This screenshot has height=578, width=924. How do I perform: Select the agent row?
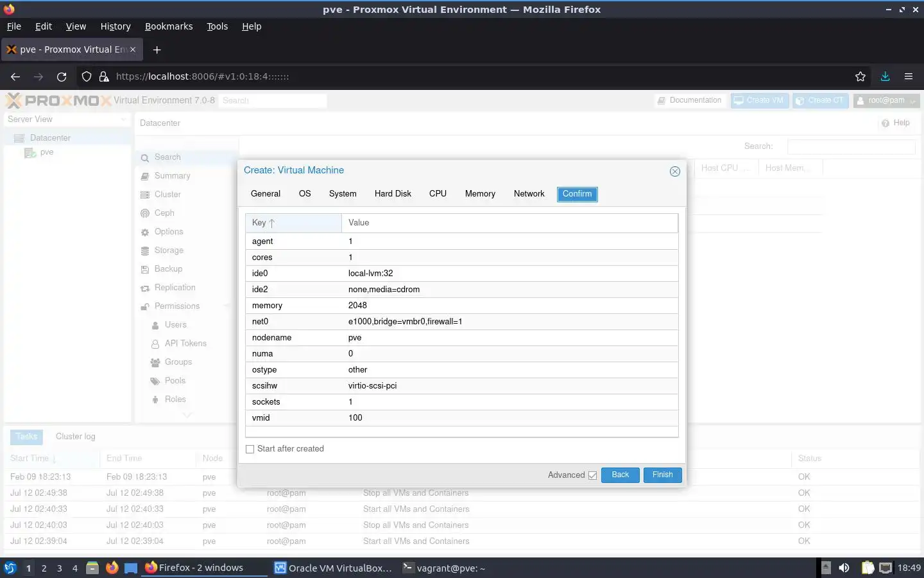(461, 241)
